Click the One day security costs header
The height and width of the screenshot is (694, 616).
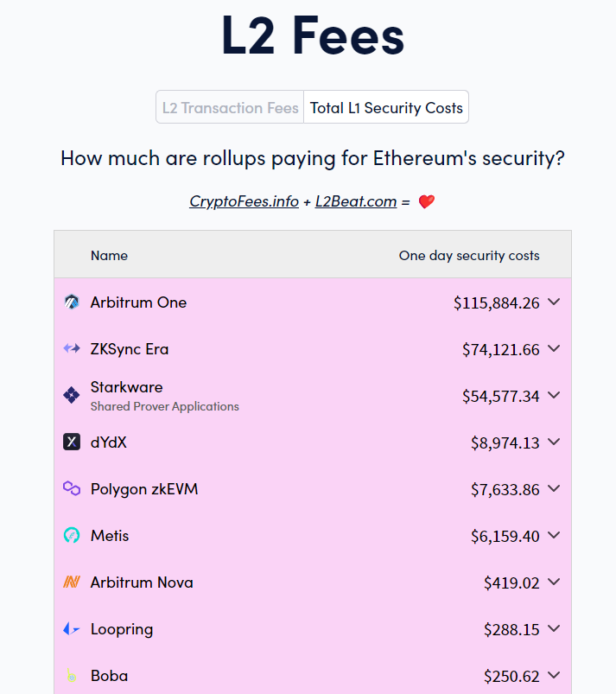click(x=469, y=255)
